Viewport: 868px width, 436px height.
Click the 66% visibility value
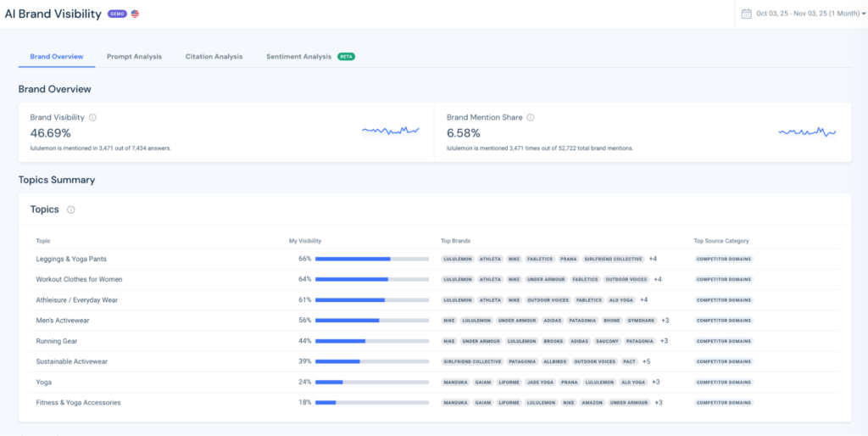(x=305, y=259)
